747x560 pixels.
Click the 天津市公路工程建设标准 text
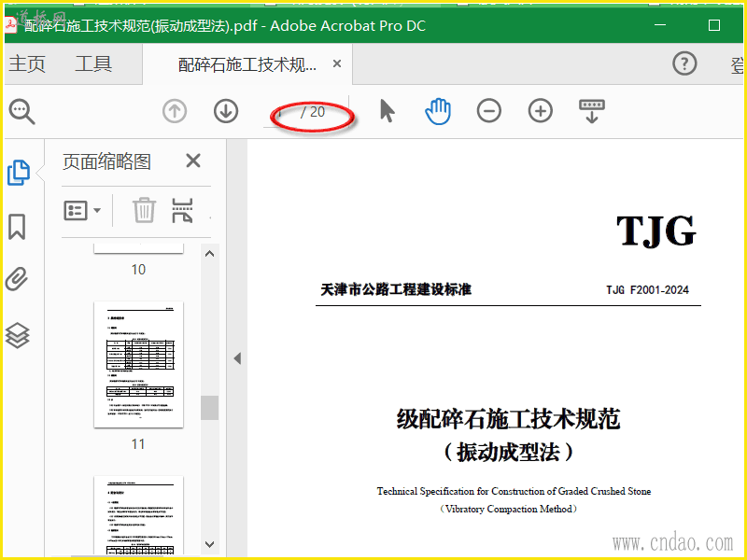coord(396,289)
